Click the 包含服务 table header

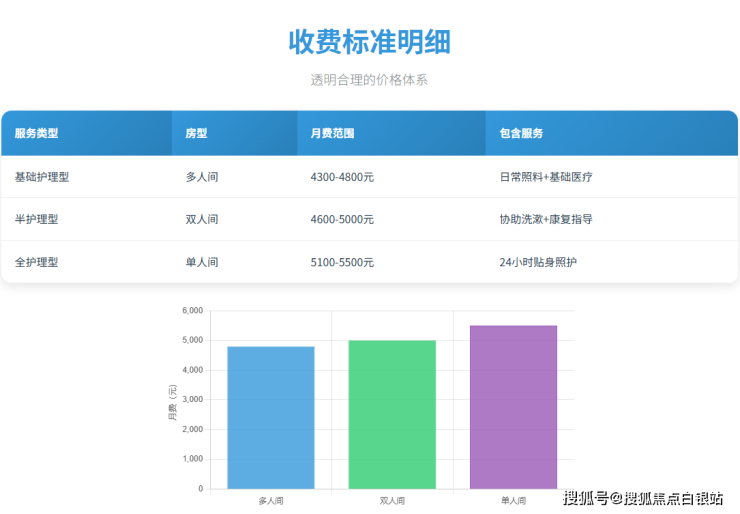click(521, 133)
